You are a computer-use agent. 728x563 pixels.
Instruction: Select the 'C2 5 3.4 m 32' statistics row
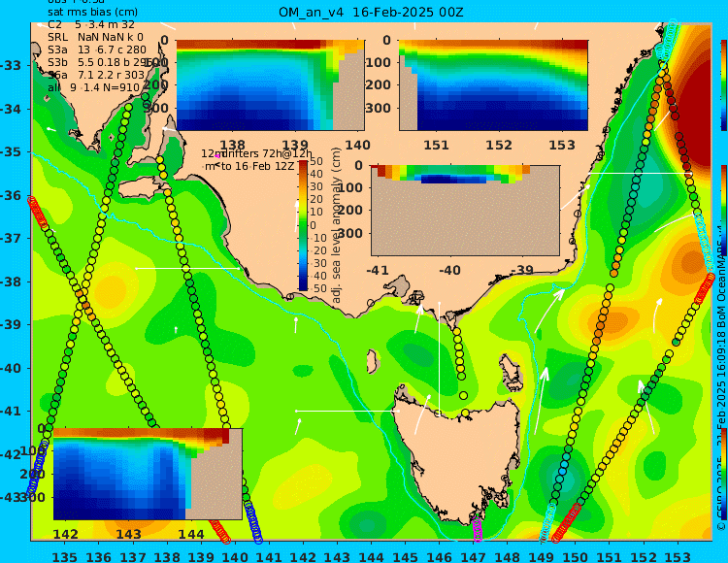point(91,25)
